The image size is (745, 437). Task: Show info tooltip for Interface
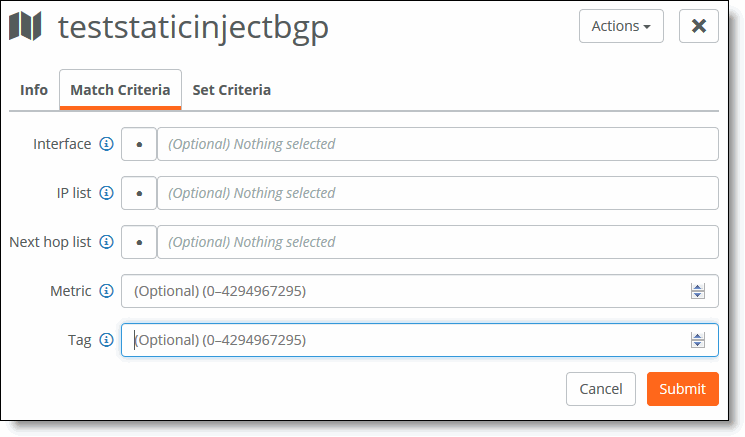coord(106,143)
